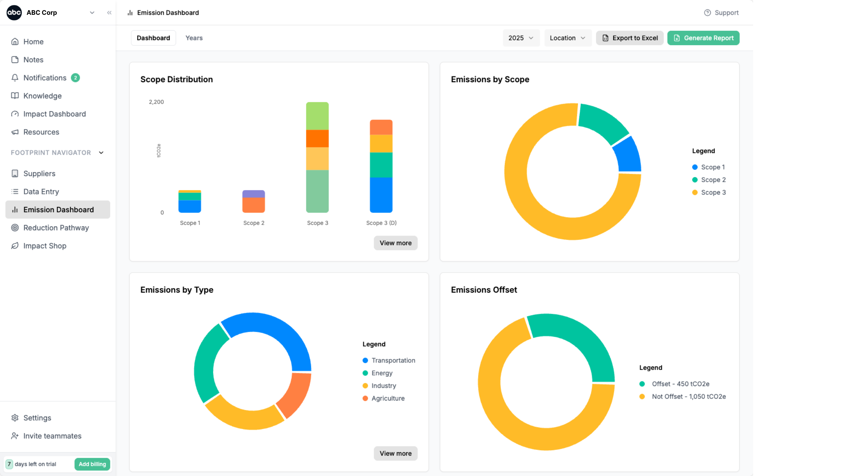Click the 'Industry' legend label

pos(384,386)
